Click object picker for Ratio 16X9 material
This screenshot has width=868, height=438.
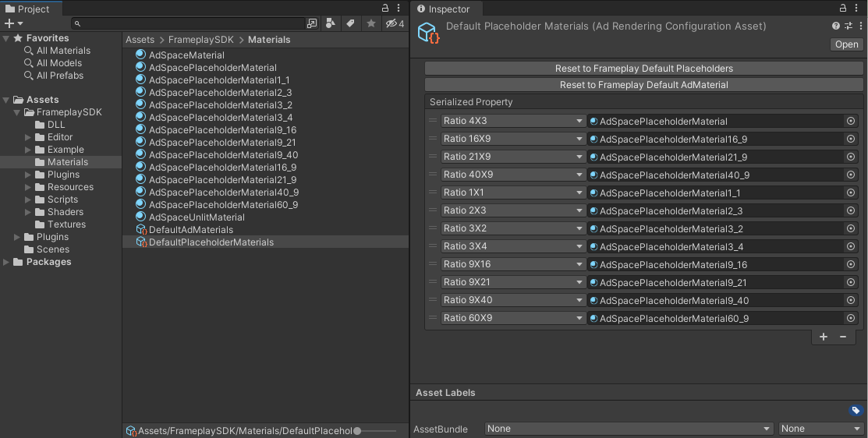(x=850, y=140)
